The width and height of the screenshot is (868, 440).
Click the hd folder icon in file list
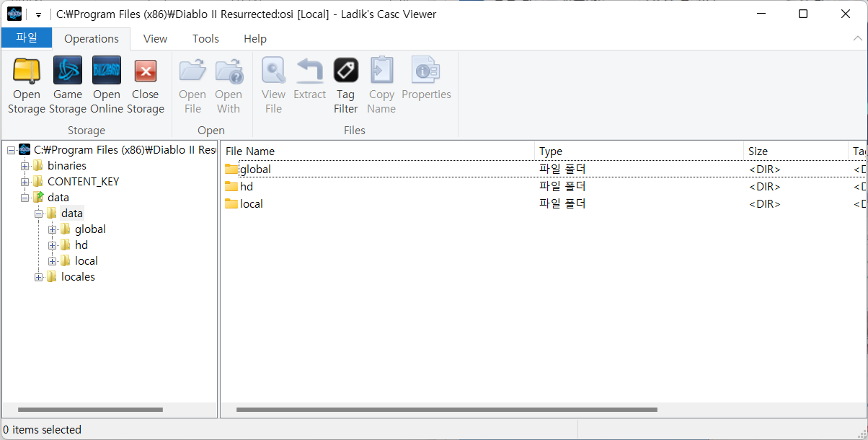click(x=231, y=186)
